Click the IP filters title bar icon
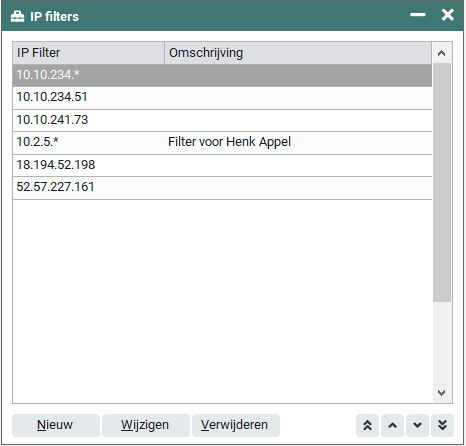Screen dimensions: 466x446 point(17,16)
